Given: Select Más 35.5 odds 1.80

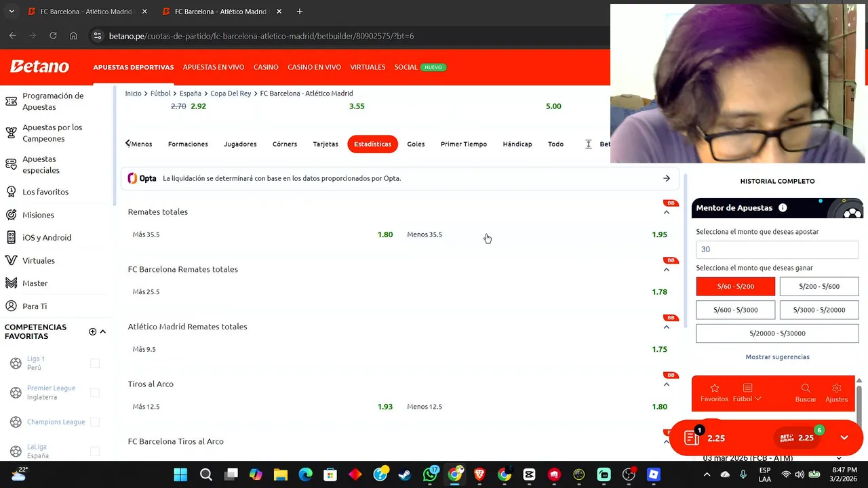Looking at the screenshot, I should (263, 235).
